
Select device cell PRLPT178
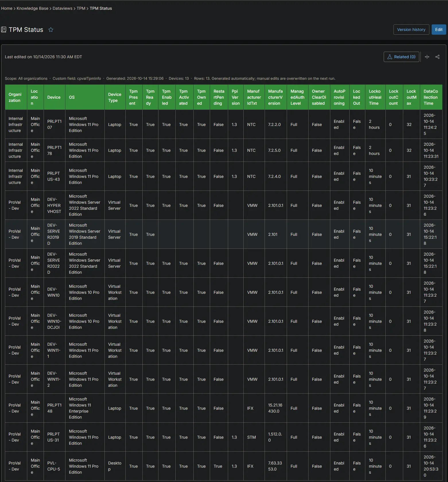coord(55,150)
